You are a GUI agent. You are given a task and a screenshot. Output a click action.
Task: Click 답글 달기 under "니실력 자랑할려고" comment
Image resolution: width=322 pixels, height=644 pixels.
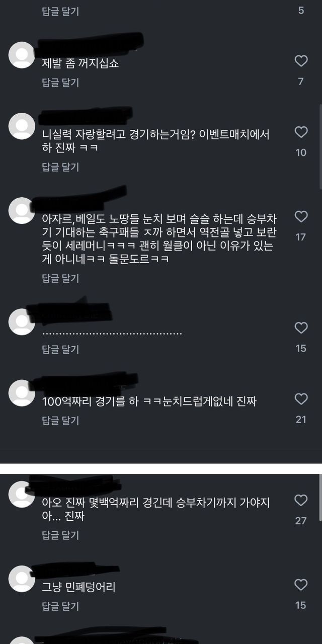(60, 168)
